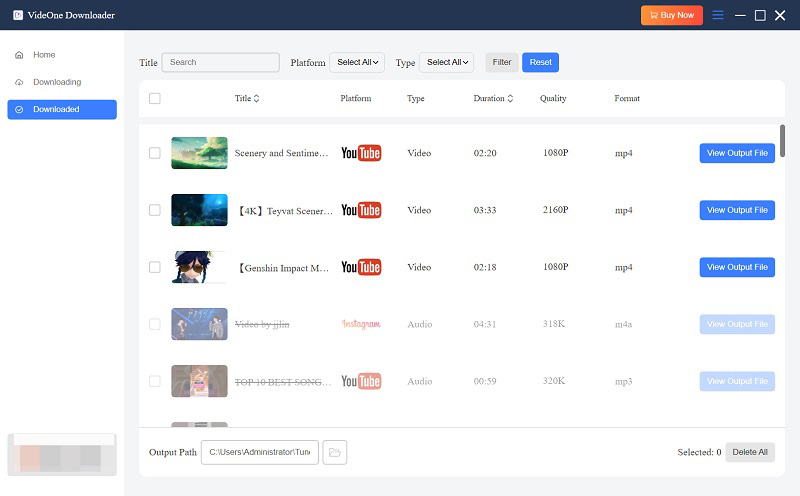Sort by Duration using the column arrows
The height and width of the screenshot is (496, 800).
[511, 99]
